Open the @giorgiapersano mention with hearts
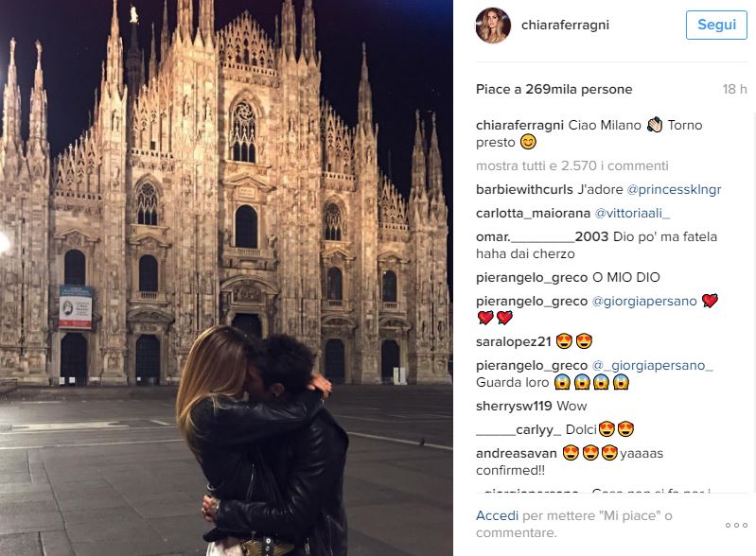Image resolution: width=756 pixels, height=556 pixels. pos(644,301)
